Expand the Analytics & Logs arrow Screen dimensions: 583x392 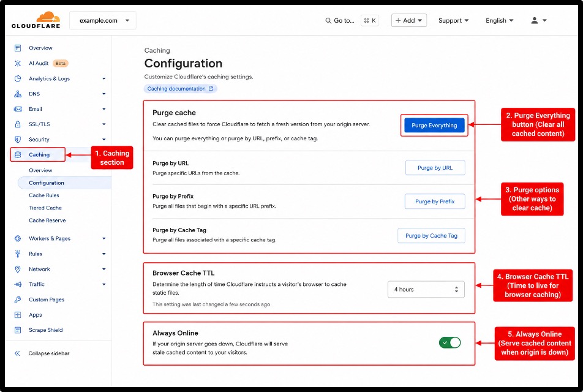click(x=103, y=78)
